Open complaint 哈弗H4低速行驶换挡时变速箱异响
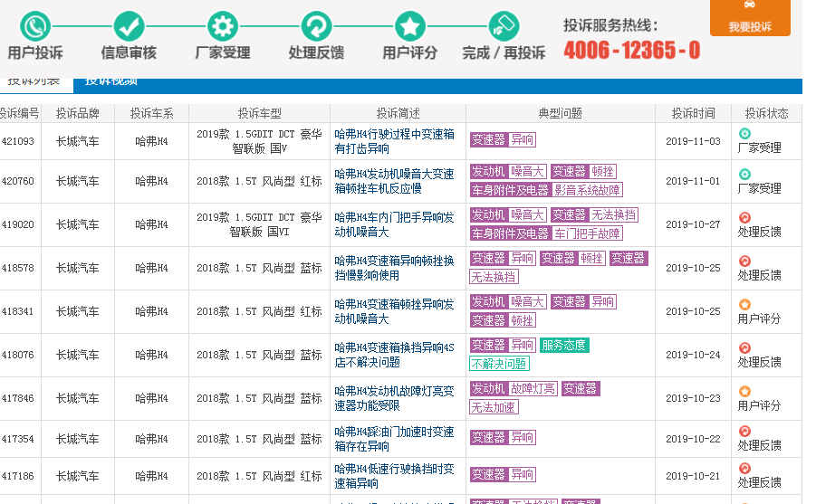816x504 pixels. pyautogui.click(x=394, y=476)
